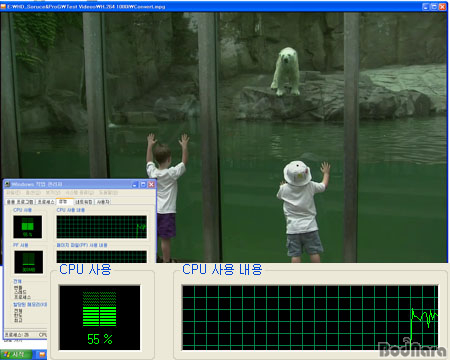Click the Task Manager title bar icon

(x=7, y=184)
